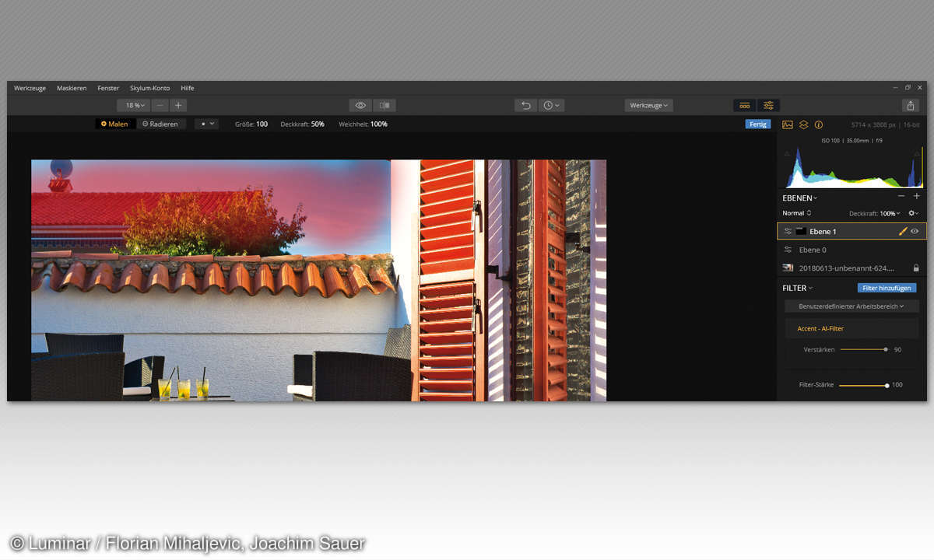Select the Ebene 0 layer
Viewport: 934px width, 560px height.
(x=851, y=250)
